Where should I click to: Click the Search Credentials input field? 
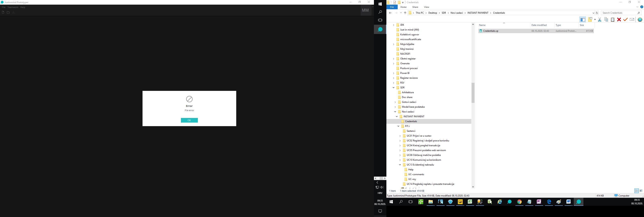coord(619,13)
